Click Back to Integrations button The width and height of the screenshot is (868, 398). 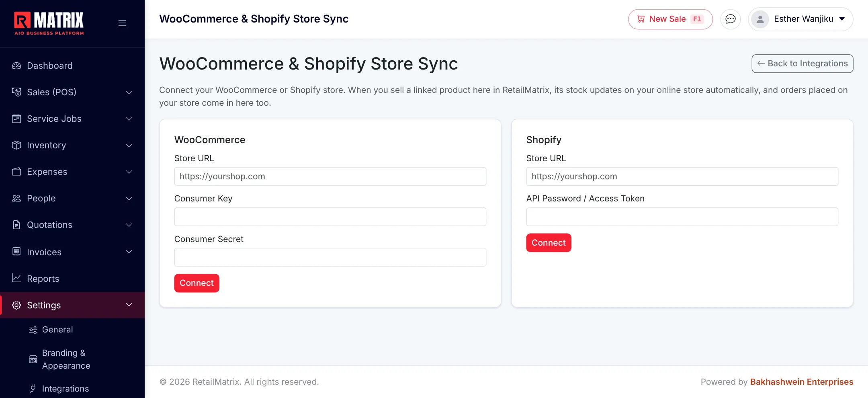coord(802,64)
